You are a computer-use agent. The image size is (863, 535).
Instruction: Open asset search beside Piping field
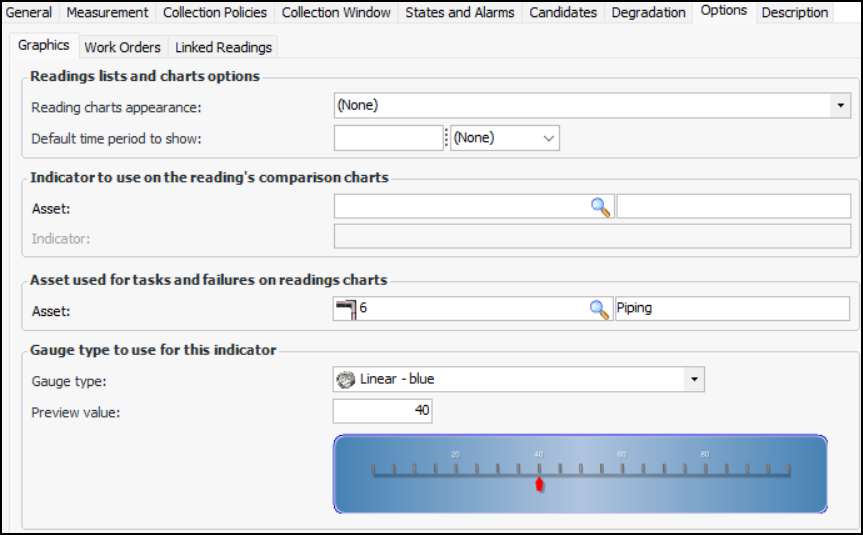coord(599,309)
